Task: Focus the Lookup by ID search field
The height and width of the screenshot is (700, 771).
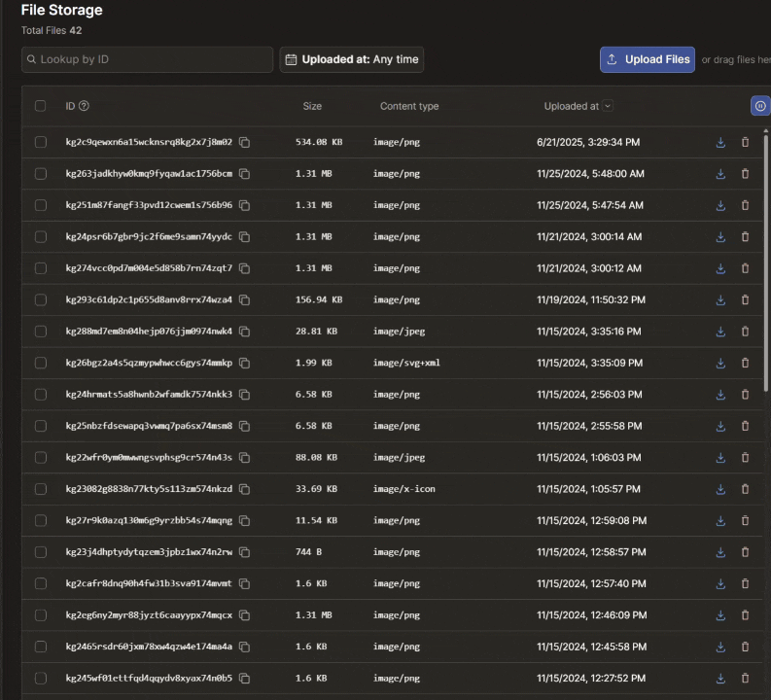Action: (x=147, y=59)
